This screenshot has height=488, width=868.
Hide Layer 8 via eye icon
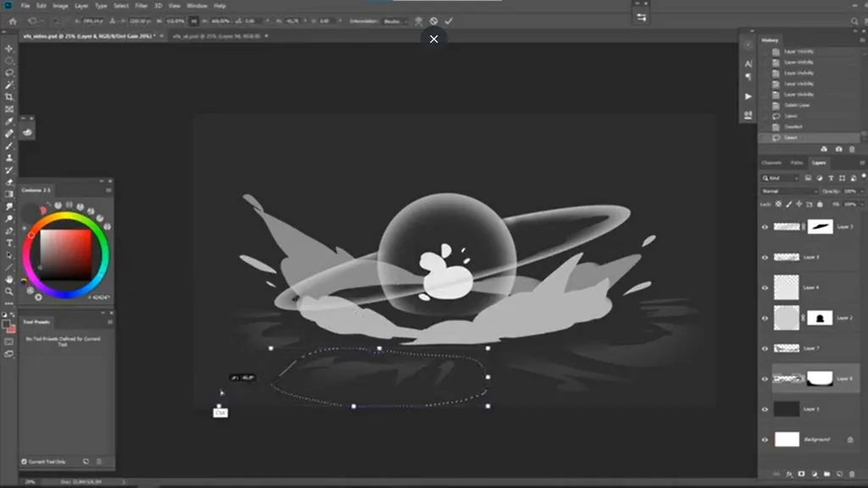pos(765,379)
